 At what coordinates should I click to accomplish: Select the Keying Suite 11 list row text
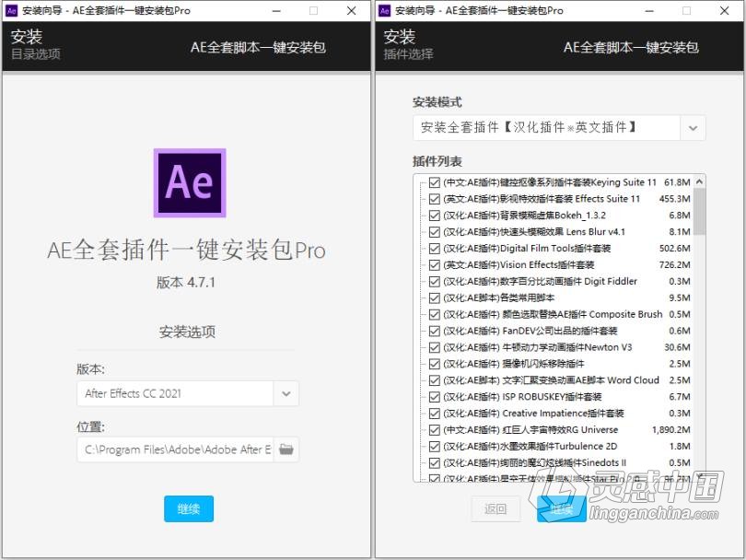[x=550, y=182]
